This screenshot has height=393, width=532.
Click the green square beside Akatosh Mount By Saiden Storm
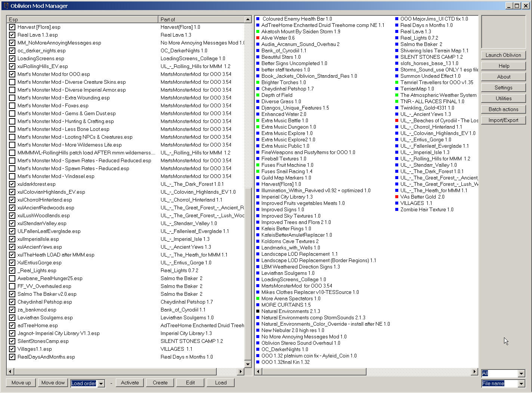258,31
